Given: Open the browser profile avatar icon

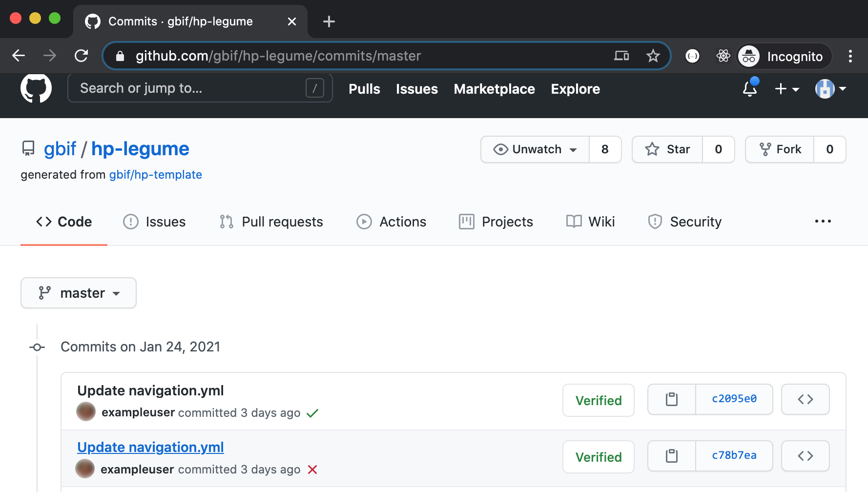Looking at the screenshot, I should click(x=749, y=56).
